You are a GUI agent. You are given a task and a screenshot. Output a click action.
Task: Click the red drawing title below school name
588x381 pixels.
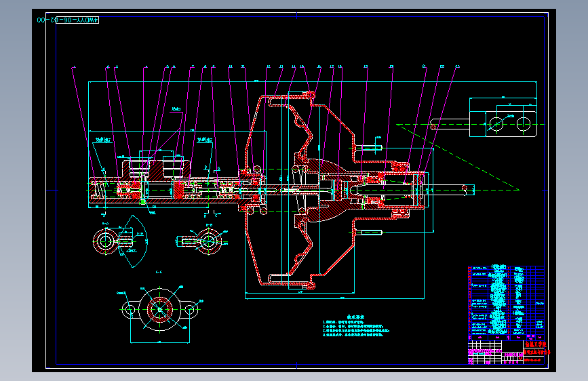(537, 353)
